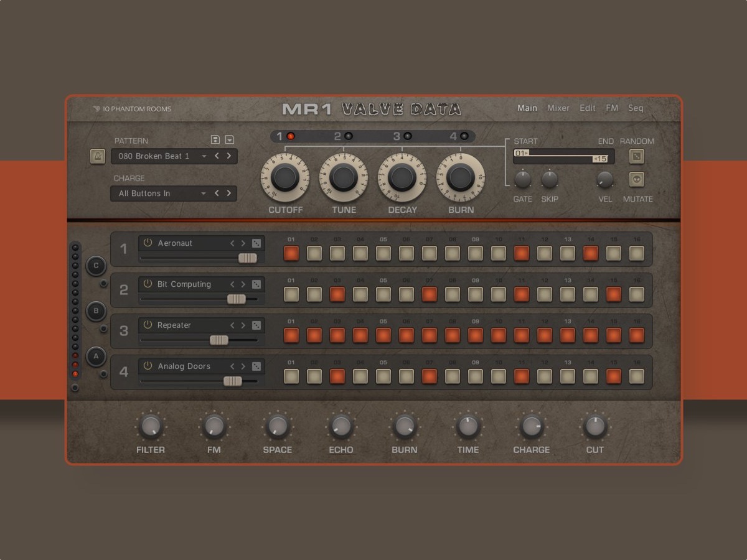Viewport: 747px width, 560px height.
Task: Click the Random dice icon
Action: tap(638, 156)
